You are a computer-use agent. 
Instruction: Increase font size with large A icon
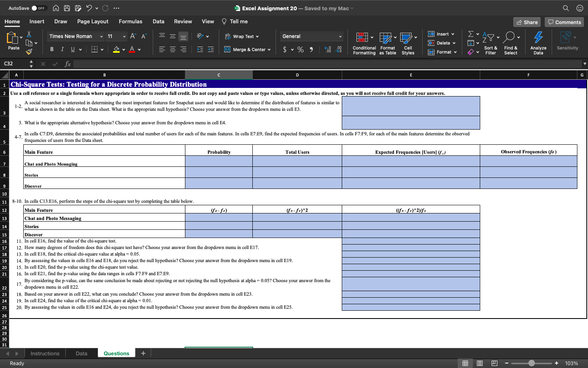click(133, 36)
